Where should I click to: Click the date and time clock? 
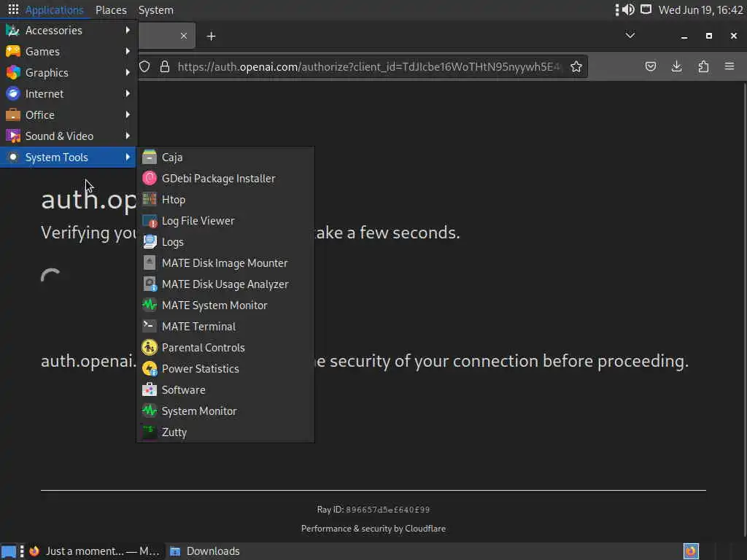click(x=700, y=10)
